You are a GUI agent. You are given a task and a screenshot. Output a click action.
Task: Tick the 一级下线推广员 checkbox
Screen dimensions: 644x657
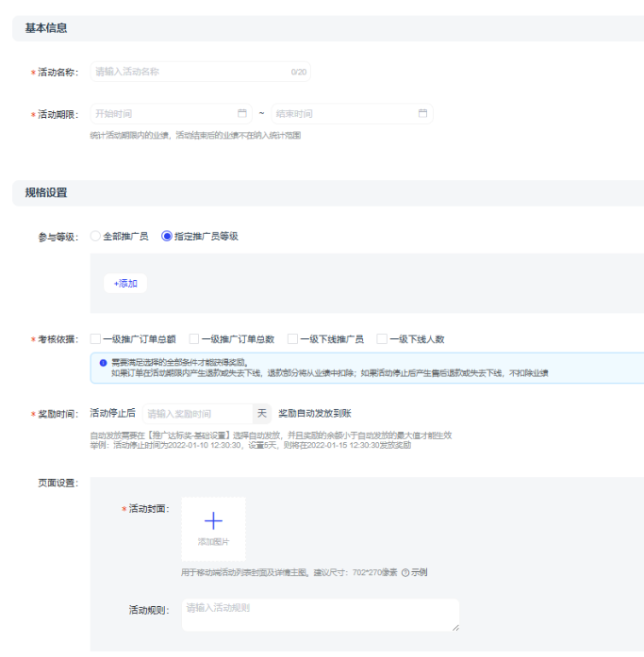tap(292, 339)
